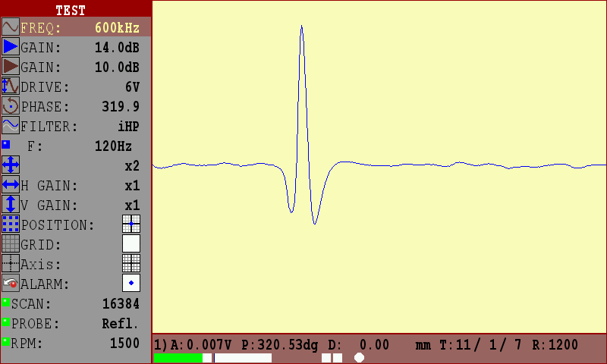
Task: Click the green indicator beside RPM
Action: coord(5,341)
